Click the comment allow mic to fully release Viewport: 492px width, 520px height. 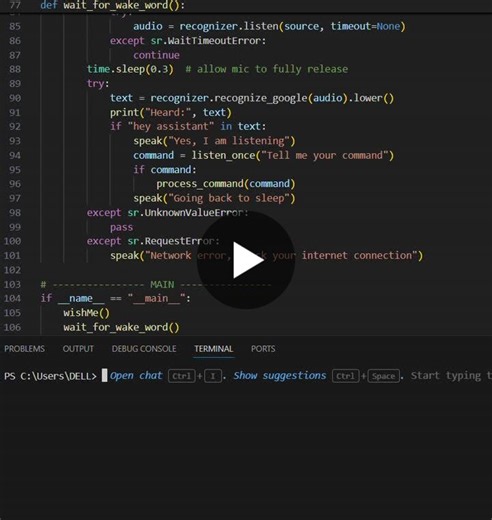pos(267,69)
